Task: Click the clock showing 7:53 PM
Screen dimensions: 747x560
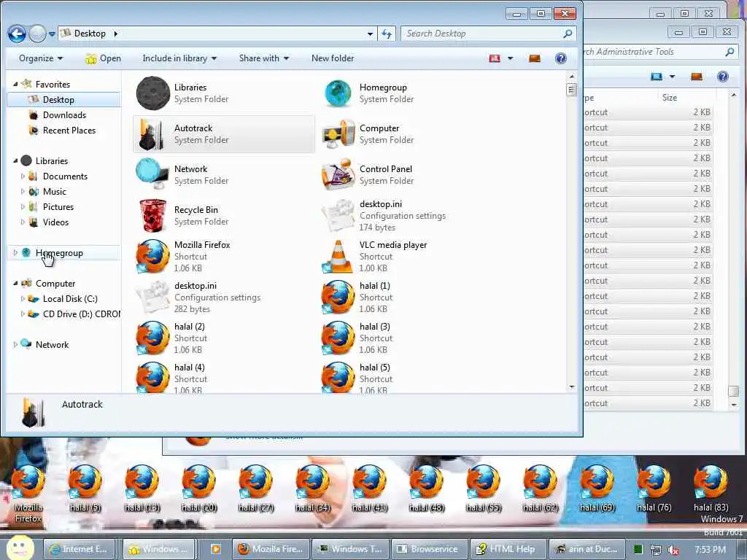Action: pos(710,550)
